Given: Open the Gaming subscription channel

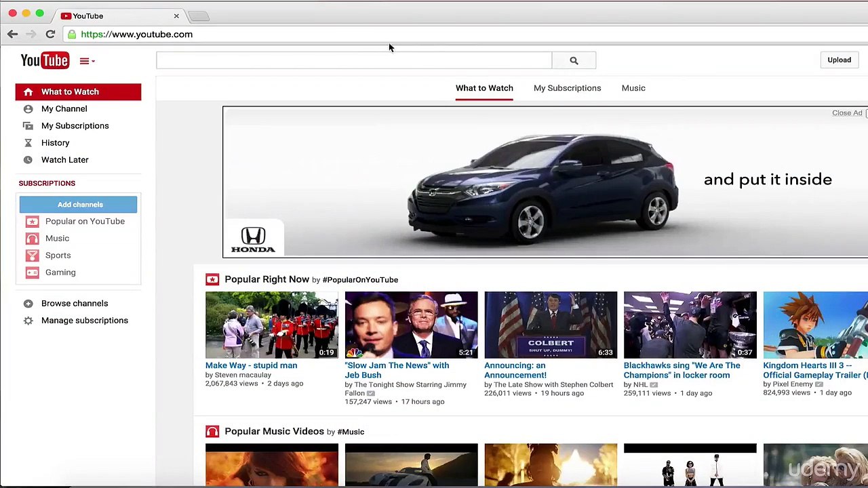Looking at the screenshot, I should pos(60,272).
